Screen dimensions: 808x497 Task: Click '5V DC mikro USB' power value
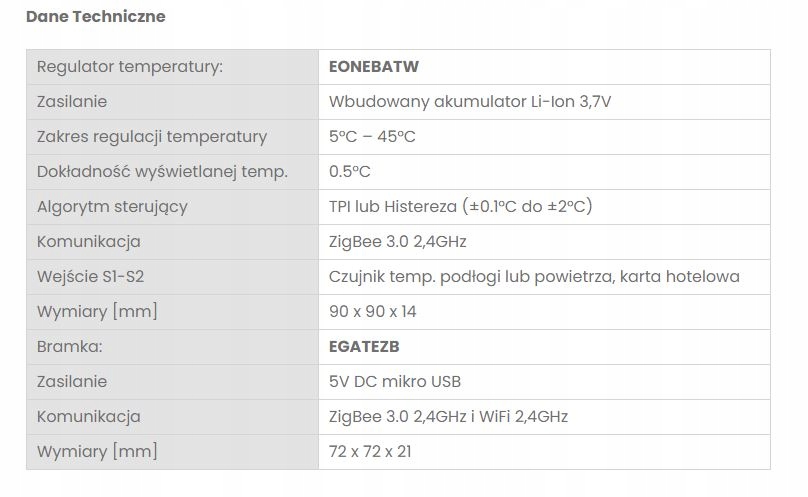click(395, 382)
